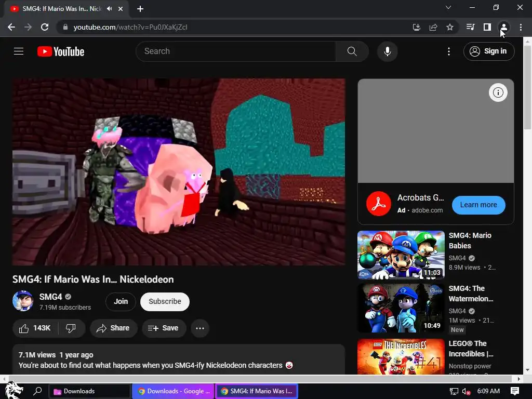
Task: Open the Chrome three-dot menu
Action: (521, 27)
